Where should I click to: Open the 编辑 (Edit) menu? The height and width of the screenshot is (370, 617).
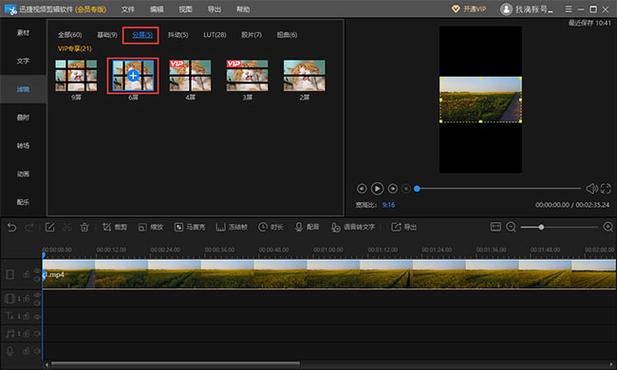pyautogui.click(x=157, y=9)
